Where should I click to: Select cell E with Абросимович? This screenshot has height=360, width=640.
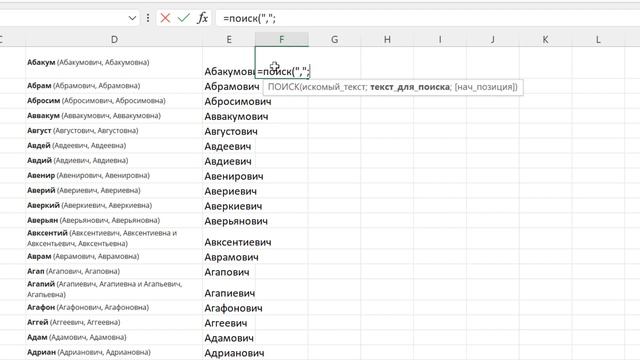coord(229,102)
